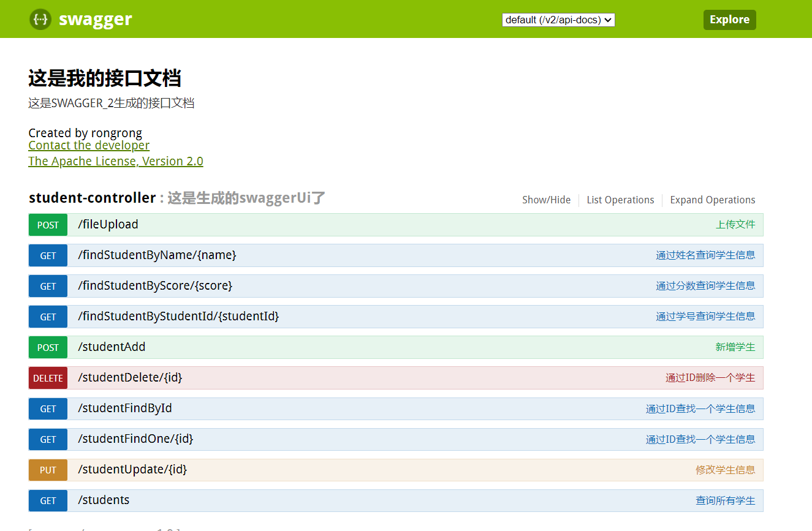Click the 通过分数查询学生信息 description

click(705, 285)
